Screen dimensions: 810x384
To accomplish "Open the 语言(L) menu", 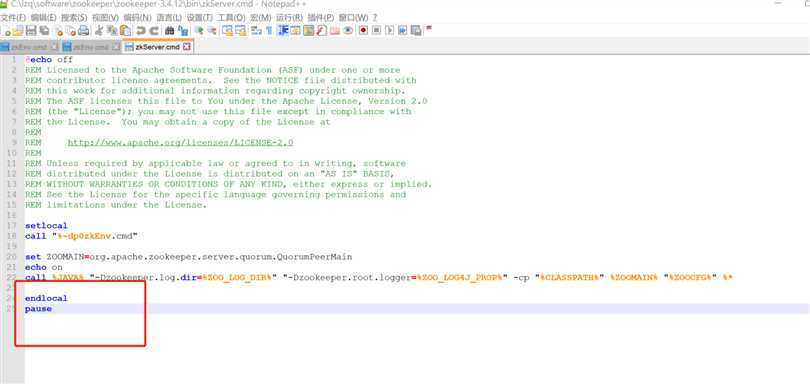I will click(169, 17).
